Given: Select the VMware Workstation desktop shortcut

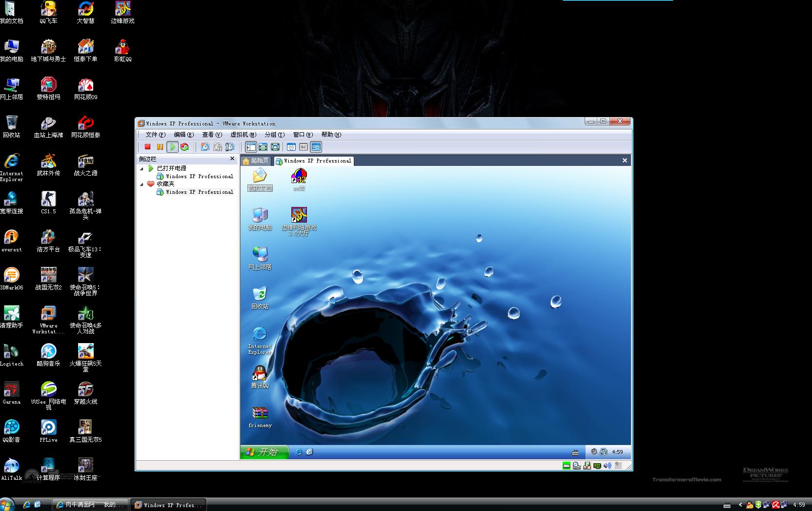Looking at the screenshot, I should coord(48,320).
